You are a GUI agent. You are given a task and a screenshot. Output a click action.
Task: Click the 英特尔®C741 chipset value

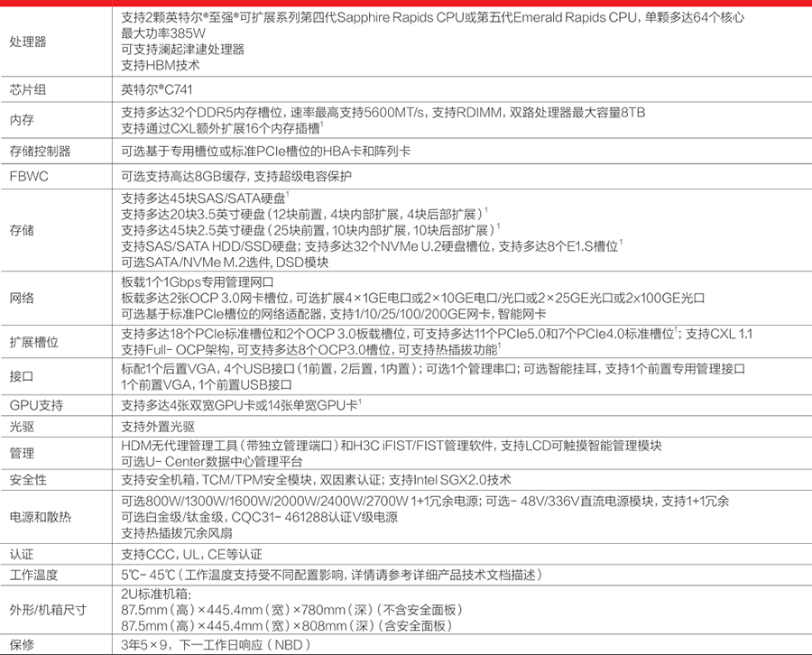coord(157,89)
